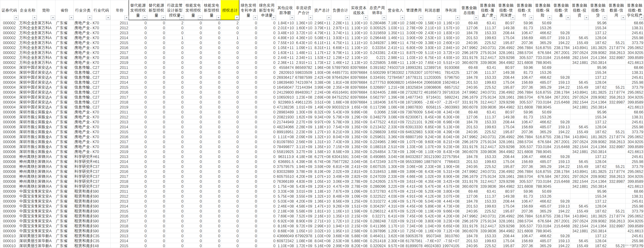Select the 行业代码 header cell
Viewport: 644px width, 248px height.
[101, 10]
